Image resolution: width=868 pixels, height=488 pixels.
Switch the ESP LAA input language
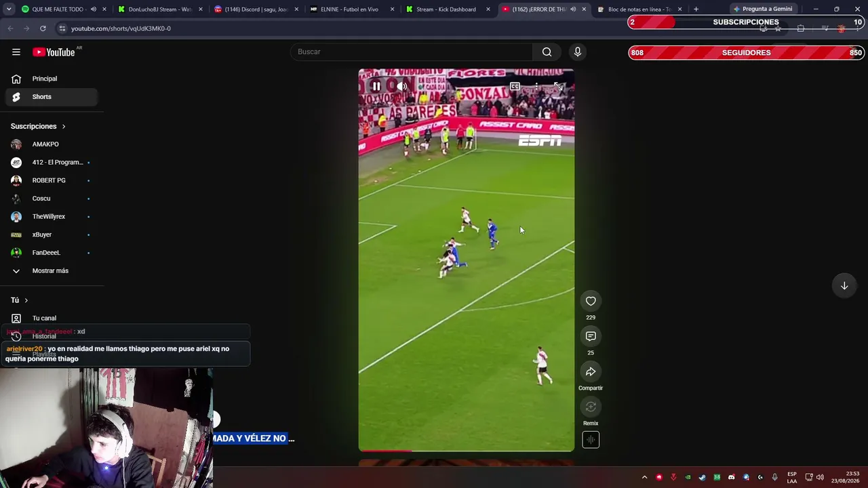792,477
